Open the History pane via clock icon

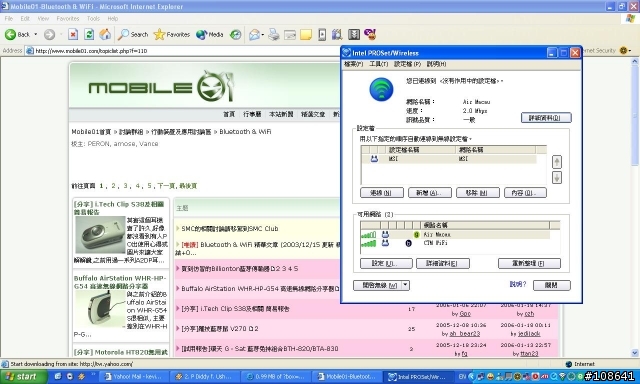pyautogui.click(x=236, y=35)
